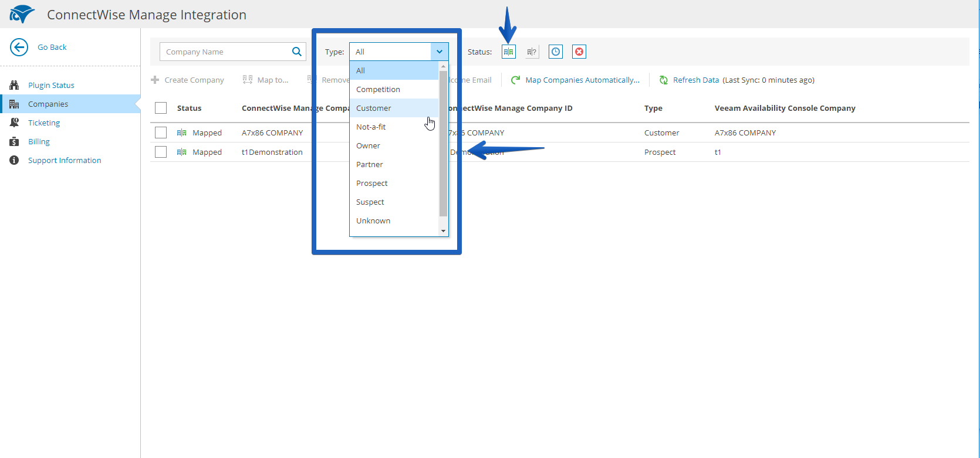The width and height of the screenshot is (980, 458).
Task: Select Customer in the Type list
Action: 394,108
